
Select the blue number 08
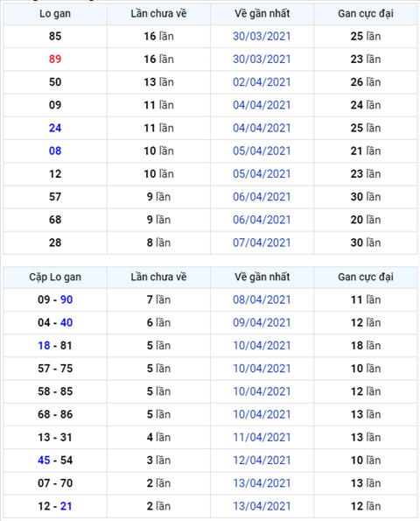55,151
